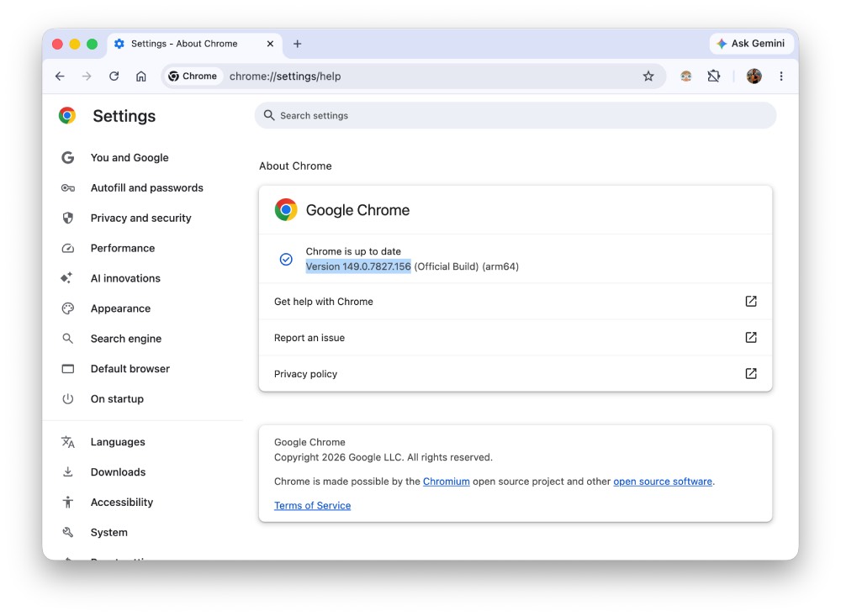Click the translate Languages icon
841x616 pixels.
pyautogui.click(x=67, y=442)
